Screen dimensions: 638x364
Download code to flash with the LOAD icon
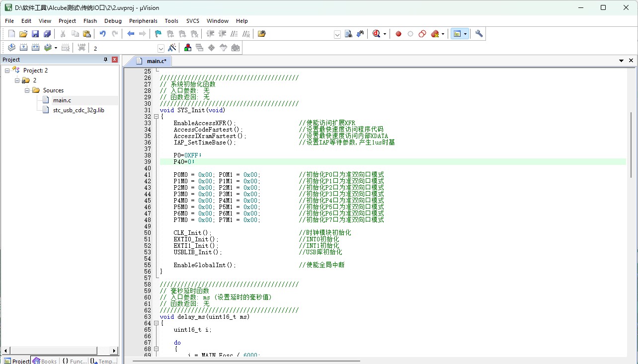pyautogui.click(x=81, y=48)
